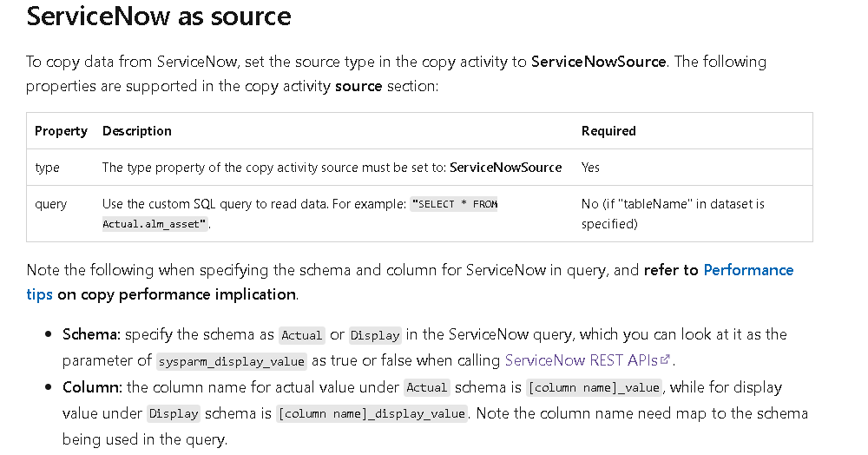Click the Required column header
Screen dimensions: 868x455
608,131
